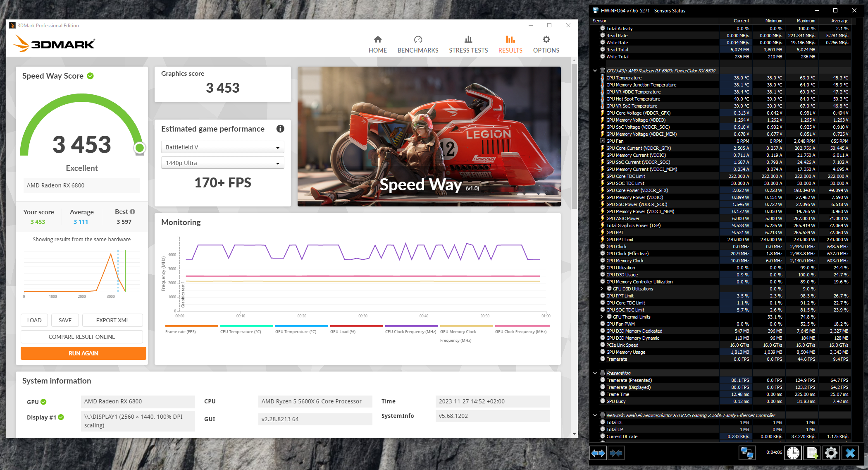Collapse the PresentMon sensor group
The image size is (868, 470).
click(595, 373)
